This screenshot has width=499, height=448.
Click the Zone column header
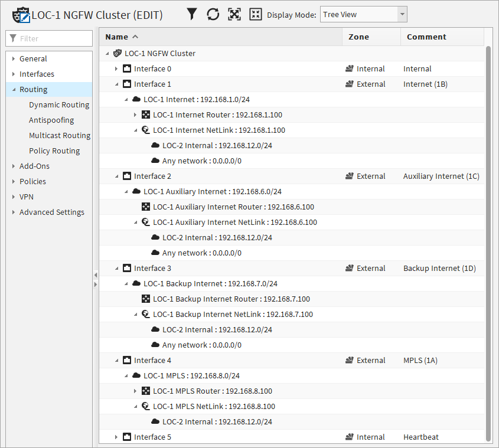coord(371,37)
